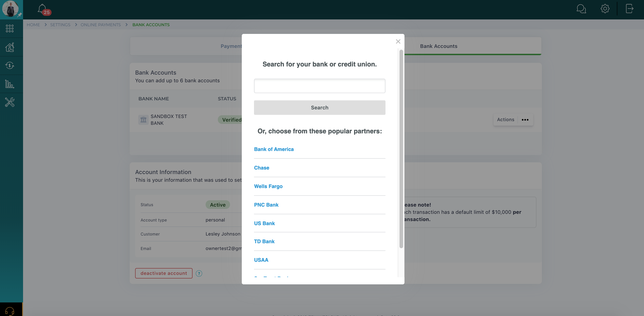Choose Wells Fargo partner link

click(268, 186)
